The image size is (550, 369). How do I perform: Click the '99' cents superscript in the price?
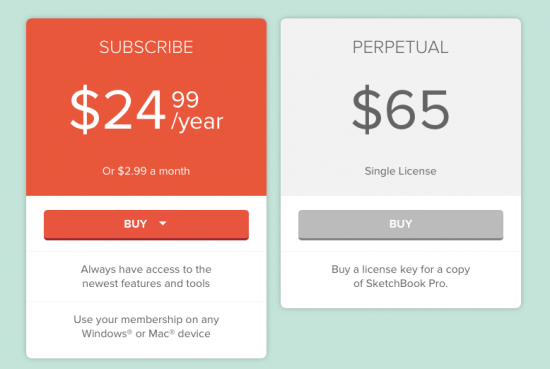tap(185, 99)
